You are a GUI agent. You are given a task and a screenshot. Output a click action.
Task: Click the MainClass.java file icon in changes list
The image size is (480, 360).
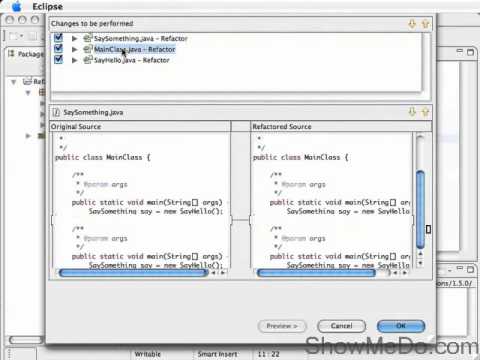click(x=88, y=49)
